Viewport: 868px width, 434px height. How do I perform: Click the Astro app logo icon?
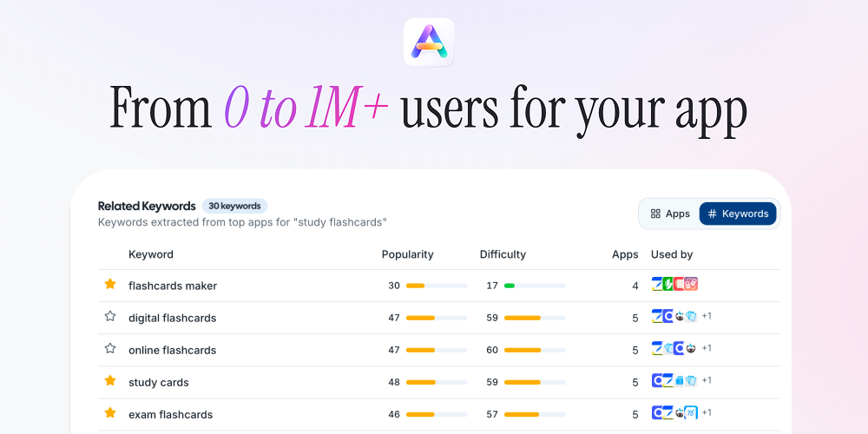coord(429,42)
